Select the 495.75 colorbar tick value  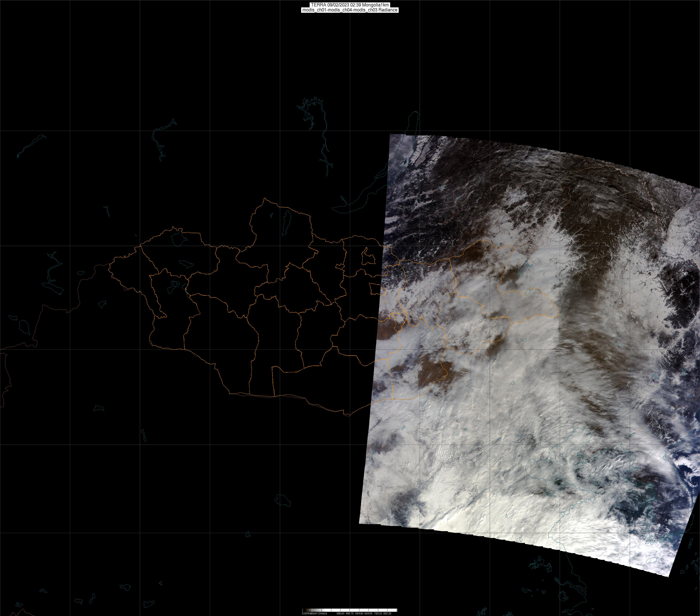point(350,613)
